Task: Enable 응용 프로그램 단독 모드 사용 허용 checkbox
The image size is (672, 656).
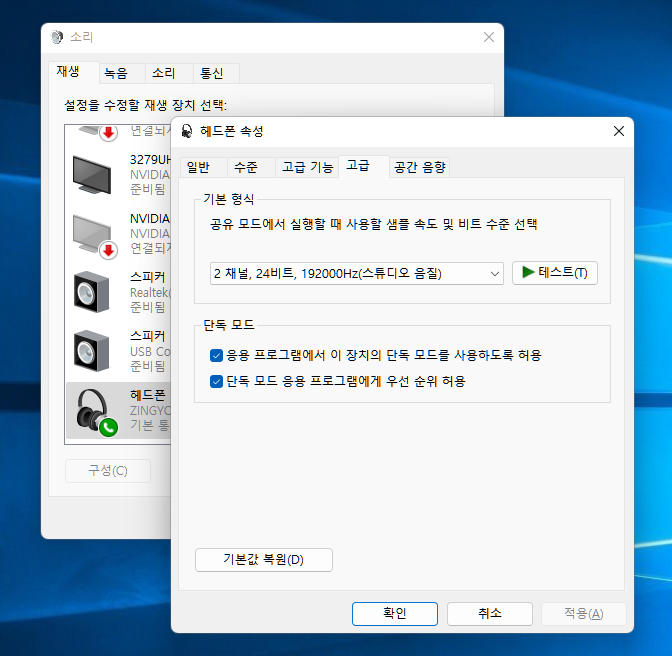Action: [216, 355]
